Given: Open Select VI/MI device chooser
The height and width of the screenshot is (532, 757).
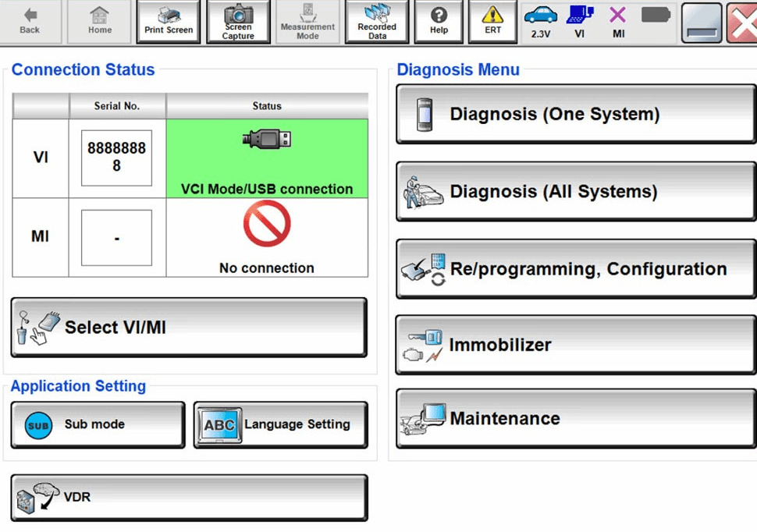Looking at the screenshot, I should coord(187,326).
